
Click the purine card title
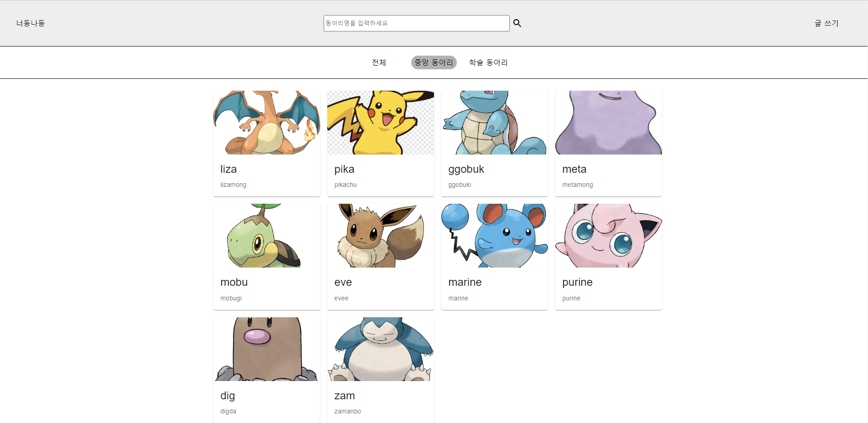577,282
